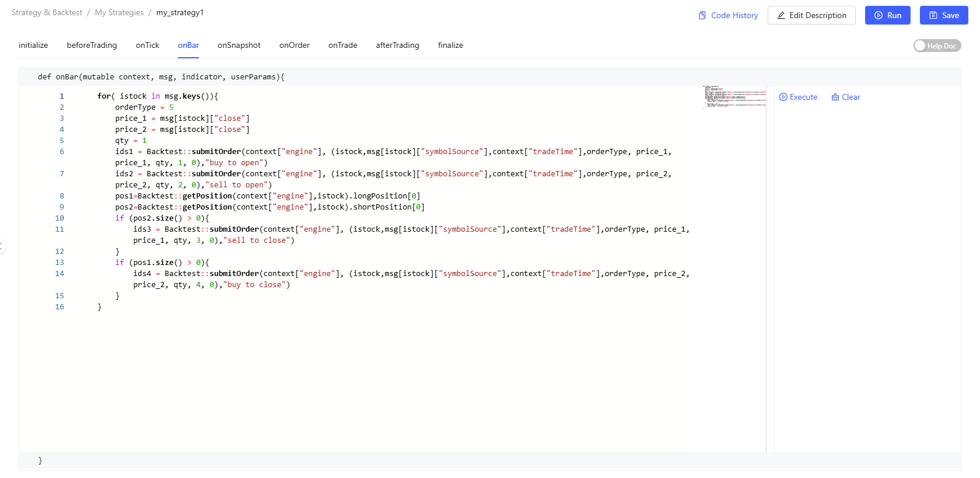980x478 pixels.
Task: Click the Edit Description button
Action: point(811,15)
